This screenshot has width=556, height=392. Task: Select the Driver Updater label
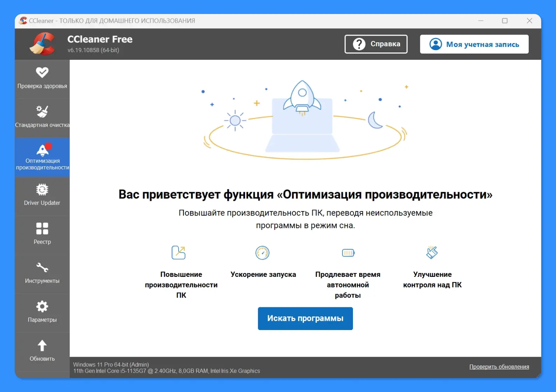[42, 203]
